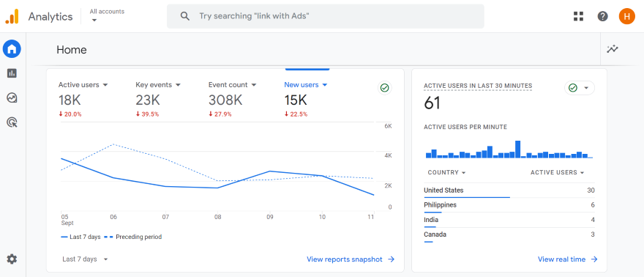Follow the View reports snapshot link
Screen dimensions: 644x277
[x=351, y=259]
